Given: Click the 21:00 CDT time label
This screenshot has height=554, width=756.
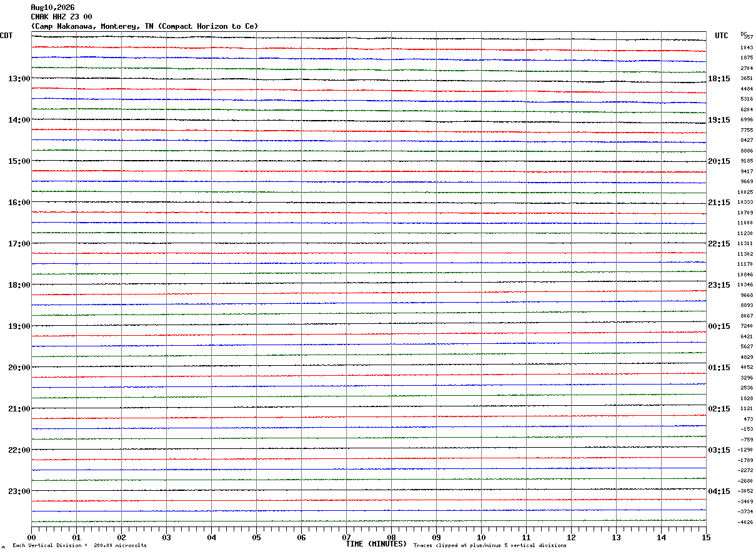Looking at the screenshot, I should pos(19,409).
